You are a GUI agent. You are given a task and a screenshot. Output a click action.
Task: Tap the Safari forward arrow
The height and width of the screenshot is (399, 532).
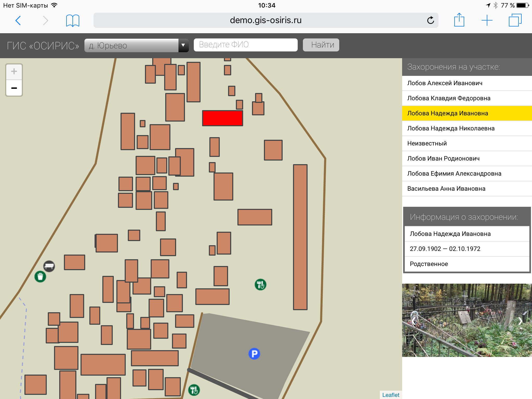(45, 21)
